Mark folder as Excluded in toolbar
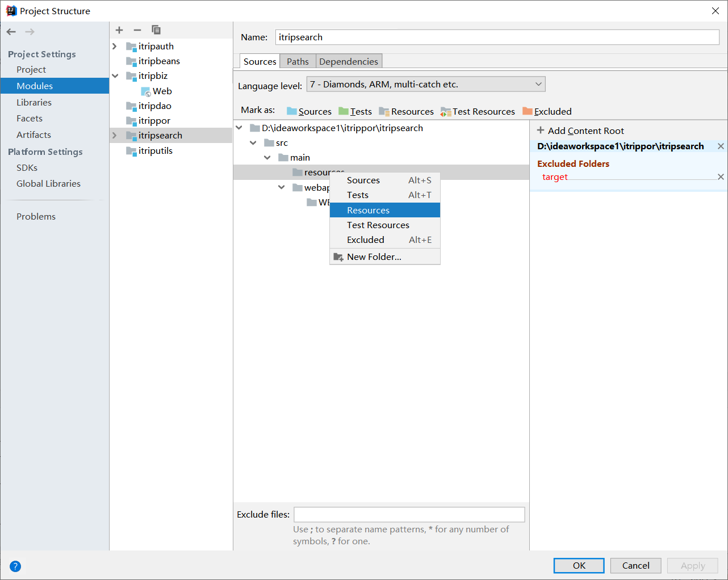This screenshot has width=728, height=580. [547, 111]
